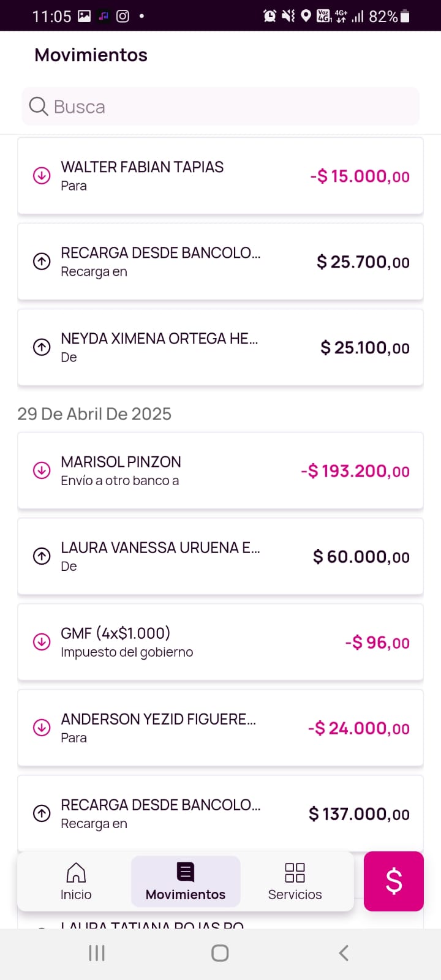Screen dimensions: 441x980
Task: Open the -$193.200,00 Marisol Pinzon transaction
Action: coord(221,470)
